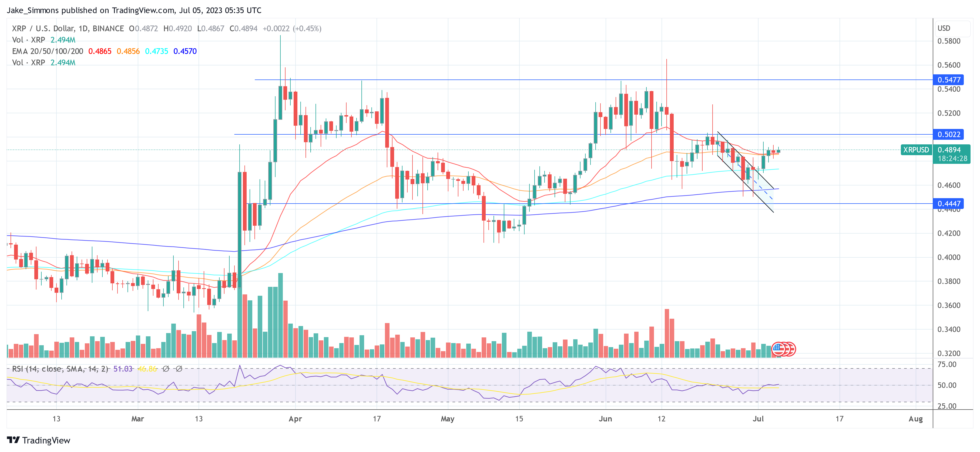Click the tallest green volume bar
Viewport: 980px width, 452px height.
click(280, 315)
